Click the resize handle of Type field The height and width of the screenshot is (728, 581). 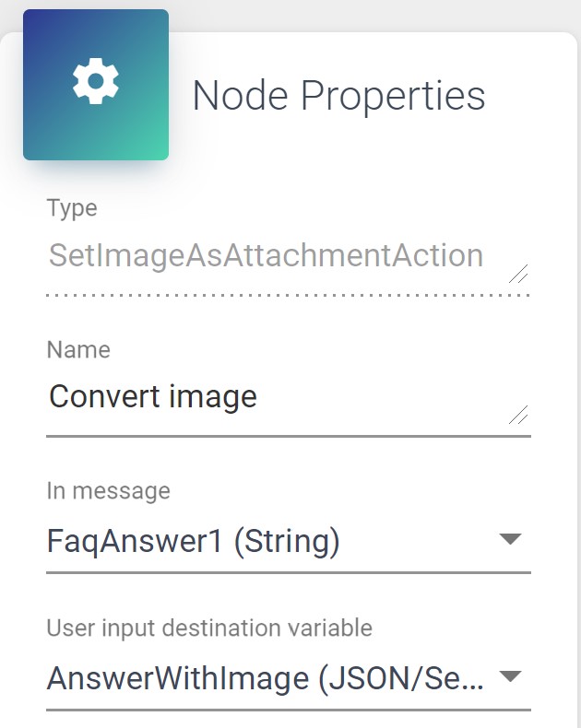pos(519,273)
